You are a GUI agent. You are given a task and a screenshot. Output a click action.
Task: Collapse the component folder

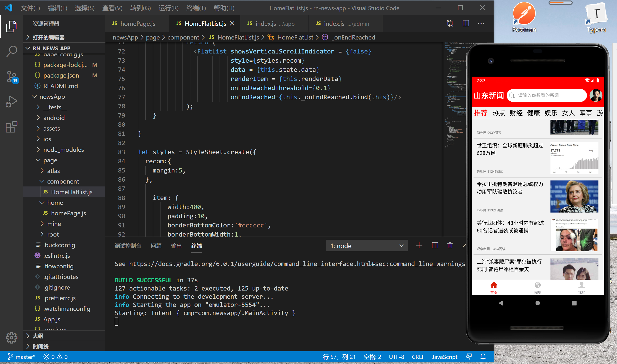point(64,181)
